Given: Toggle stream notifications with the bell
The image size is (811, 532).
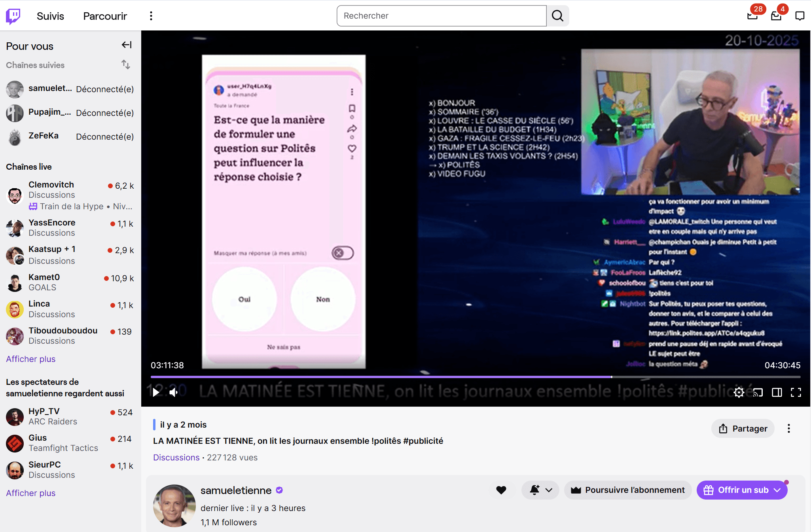Looking at the screenshot, I should (x=535, y=490).
